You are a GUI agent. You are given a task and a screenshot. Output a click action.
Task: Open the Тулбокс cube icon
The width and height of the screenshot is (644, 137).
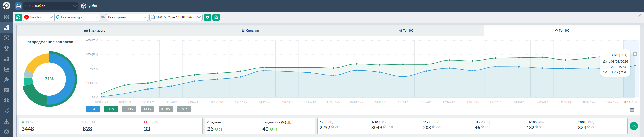coord(84,6)
